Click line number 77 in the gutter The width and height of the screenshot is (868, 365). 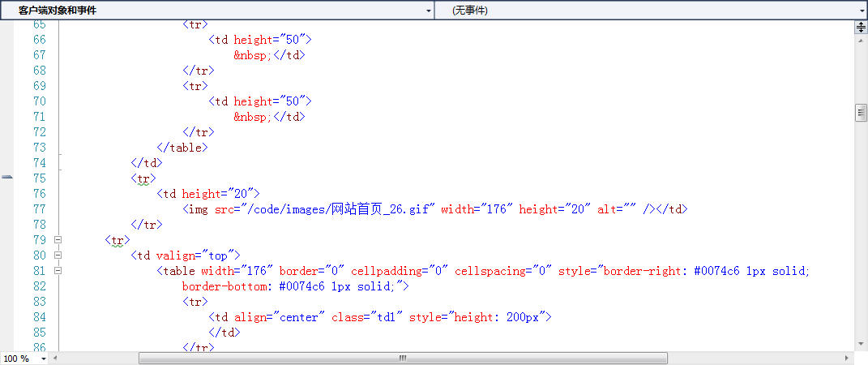pos(39,209)
